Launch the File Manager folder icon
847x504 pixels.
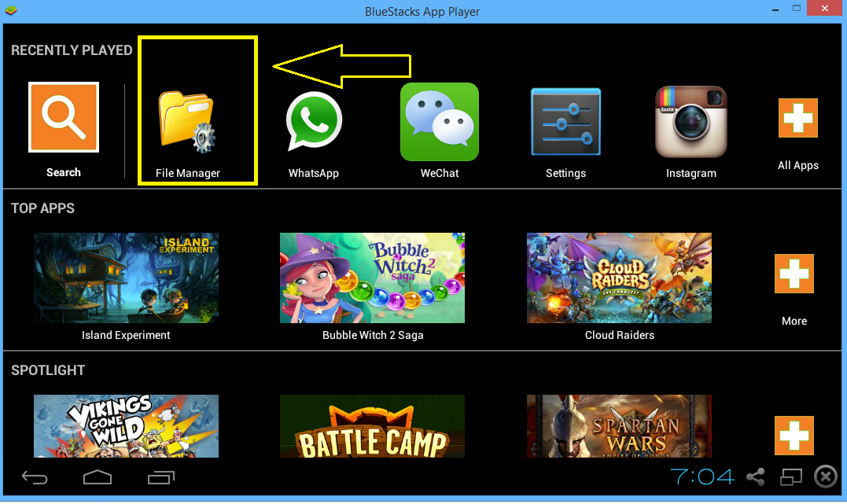[187, 122]
